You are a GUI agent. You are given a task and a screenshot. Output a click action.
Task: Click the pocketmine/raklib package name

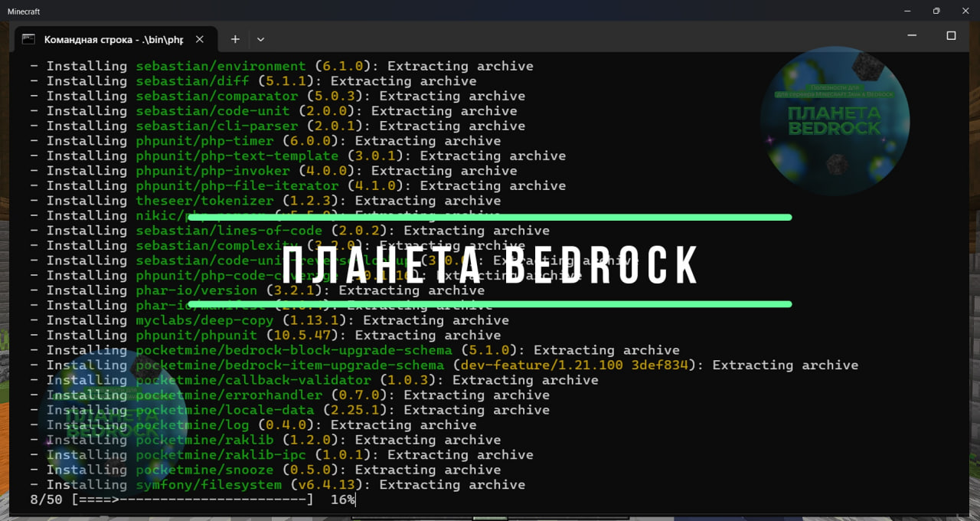(204, 440)
